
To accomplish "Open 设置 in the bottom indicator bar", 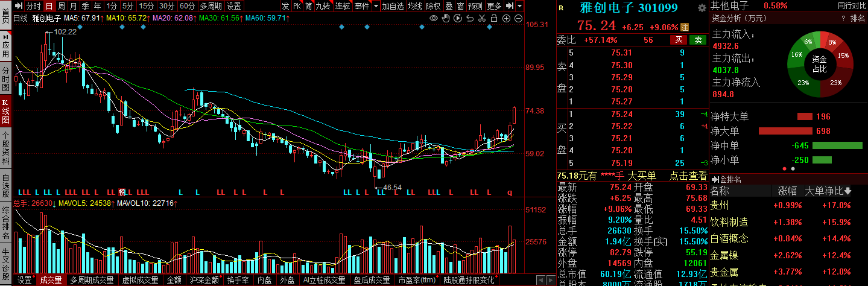I will click(x=25, y=280).
